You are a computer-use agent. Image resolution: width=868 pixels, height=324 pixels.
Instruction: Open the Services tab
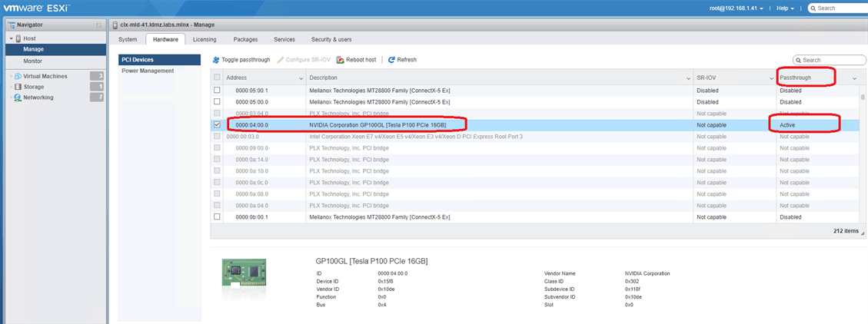click(x=284, y=39)
